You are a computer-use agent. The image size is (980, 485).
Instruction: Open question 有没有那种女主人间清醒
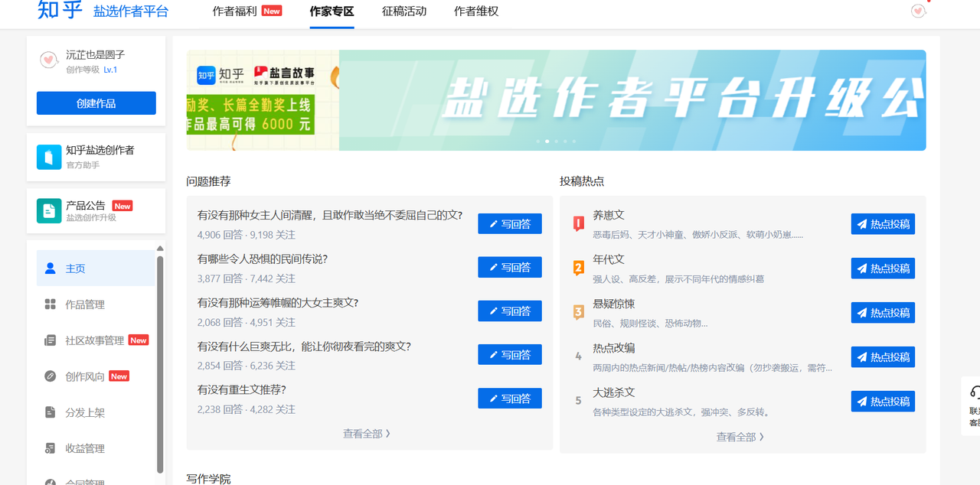(330, 216)
